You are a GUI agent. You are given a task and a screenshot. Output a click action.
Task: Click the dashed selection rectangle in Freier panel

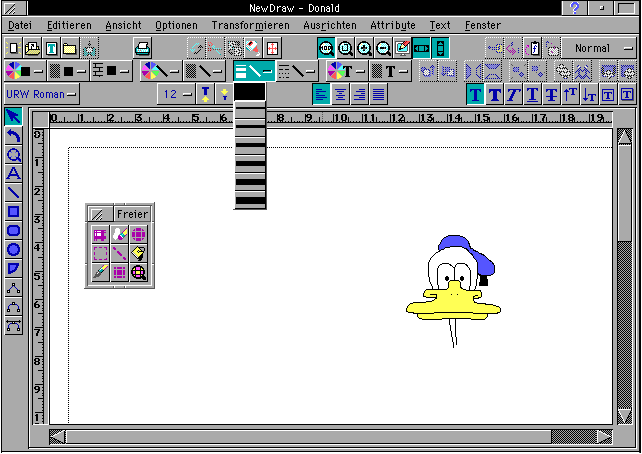coord(100,253)
